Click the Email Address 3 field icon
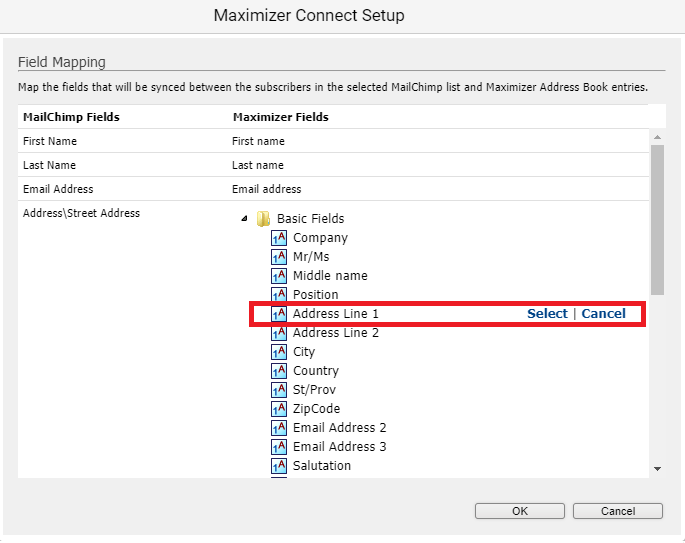 point(279,447)
